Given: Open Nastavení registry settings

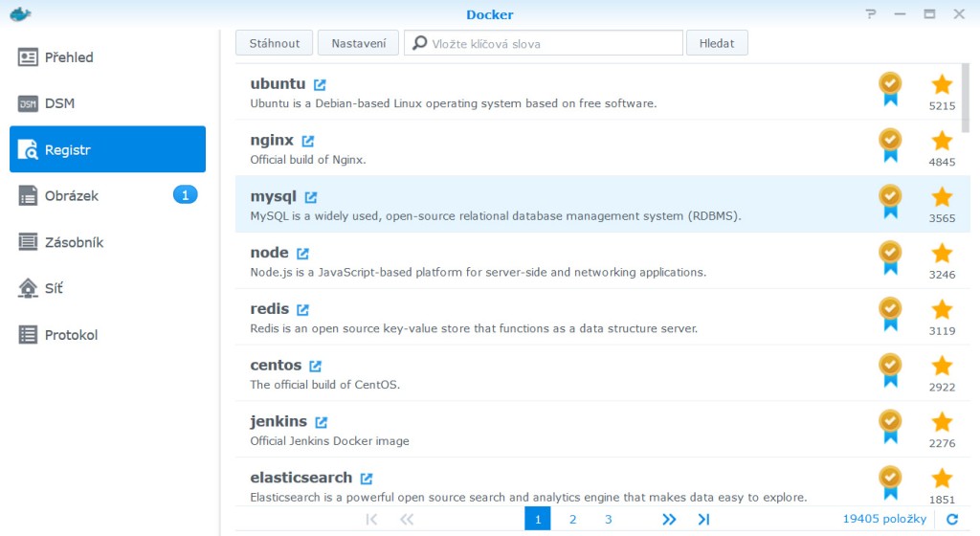Looking at the screenshot, I should coord(358,43).
